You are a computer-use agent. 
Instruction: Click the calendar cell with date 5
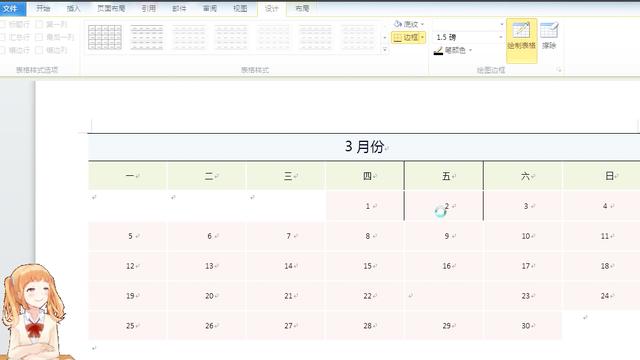point(127,236)
